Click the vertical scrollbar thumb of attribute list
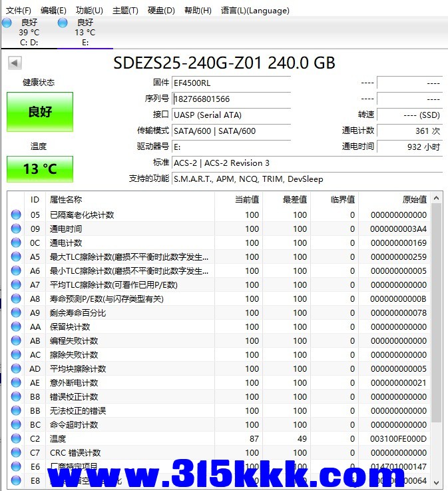The width and height of the screenshot is (448, 491). click(437, 313)
